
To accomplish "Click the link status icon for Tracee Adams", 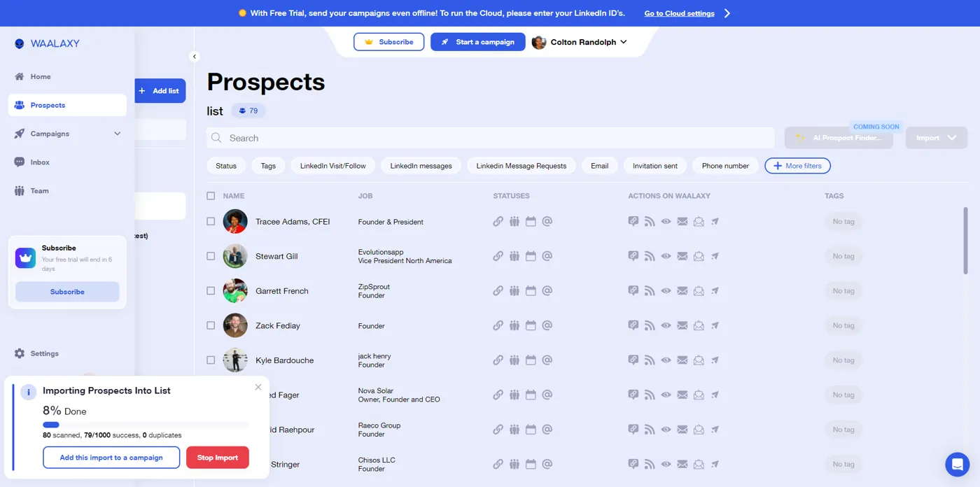I will (x=498, y=222).
